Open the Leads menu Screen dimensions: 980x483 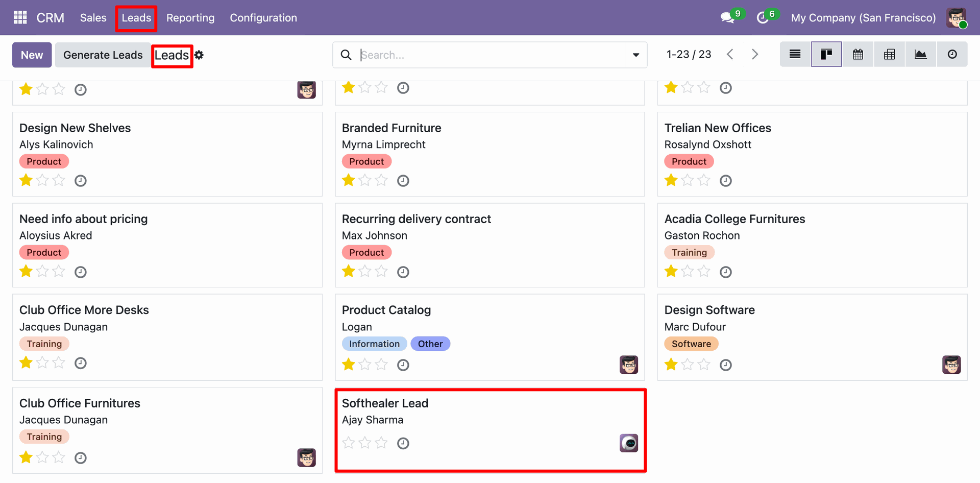click(136, 18)
